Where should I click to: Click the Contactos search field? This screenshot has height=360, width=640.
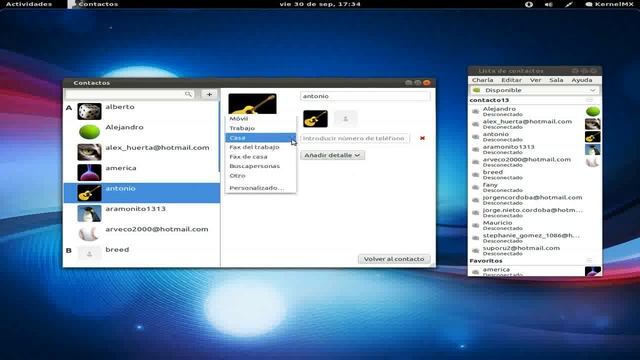click(x=129, y=94)
